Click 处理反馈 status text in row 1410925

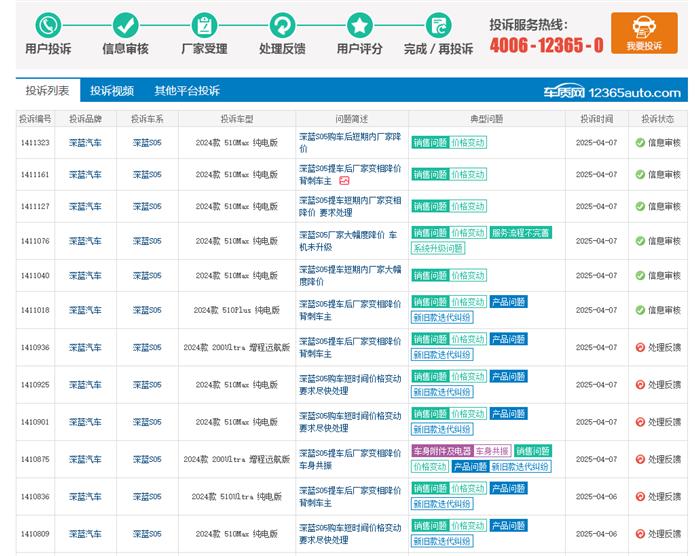click(x=664, y=385)
